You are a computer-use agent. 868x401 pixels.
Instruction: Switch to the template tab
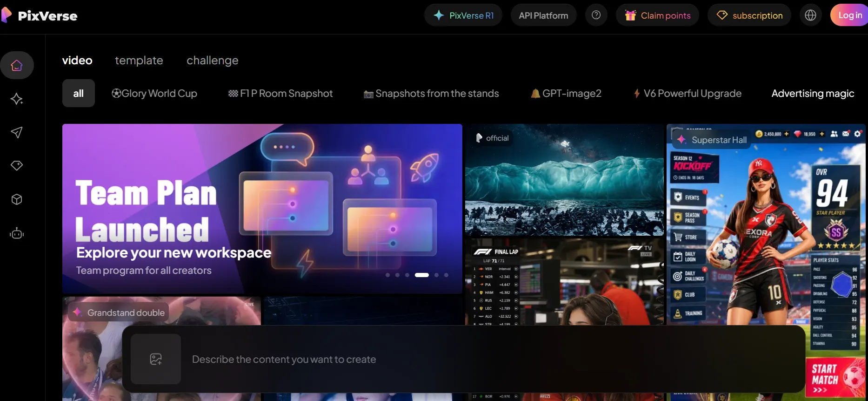point(139,61)
